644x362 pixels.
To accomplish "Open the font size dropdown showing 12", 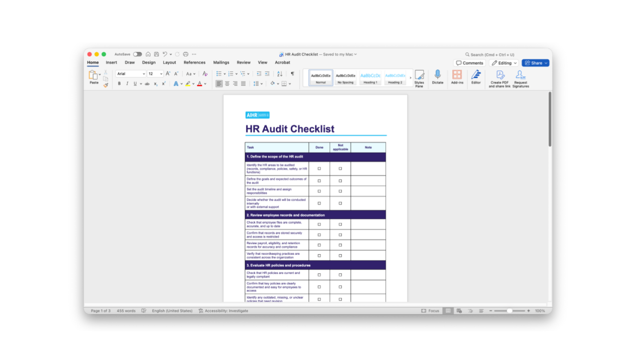I will (155, 74).
